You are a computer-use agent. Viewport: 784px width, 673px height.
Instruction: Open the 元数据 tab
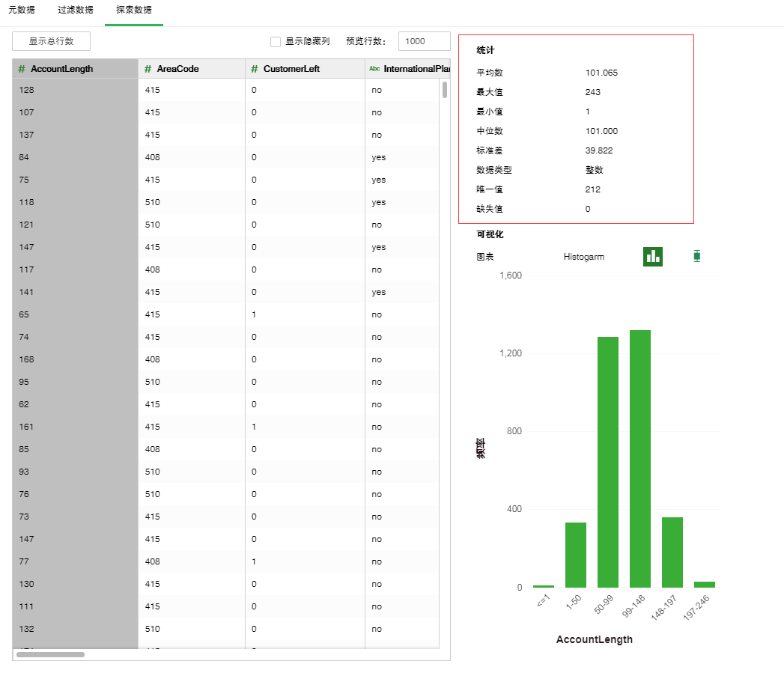point(22,10)
